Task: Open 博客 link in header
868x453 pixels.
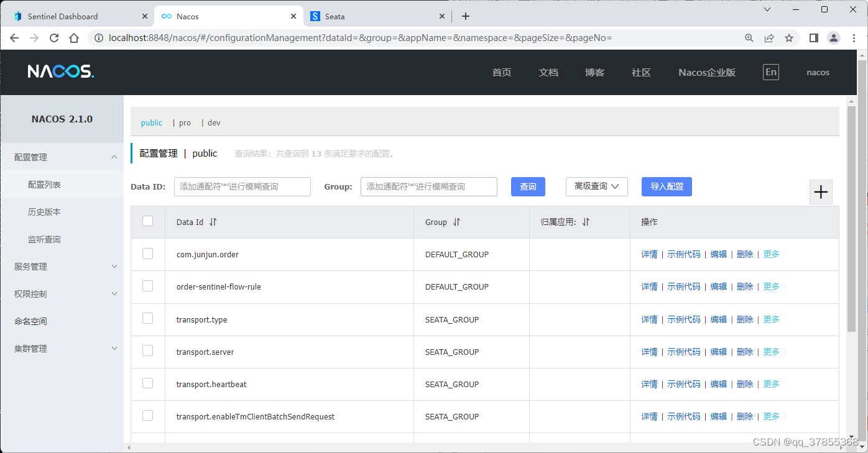Action: 595,72
